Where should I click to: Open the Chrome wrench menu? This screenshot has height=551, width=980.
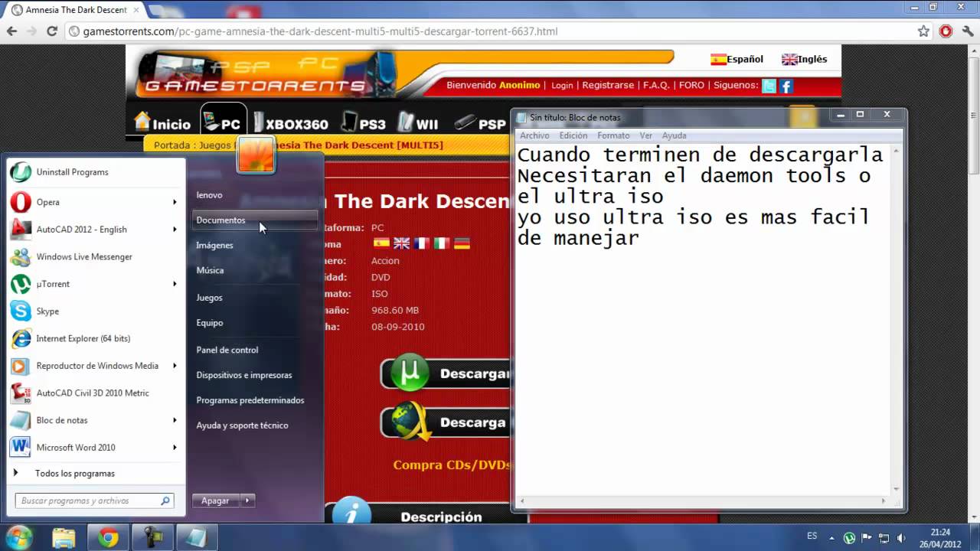coord(968,31)
